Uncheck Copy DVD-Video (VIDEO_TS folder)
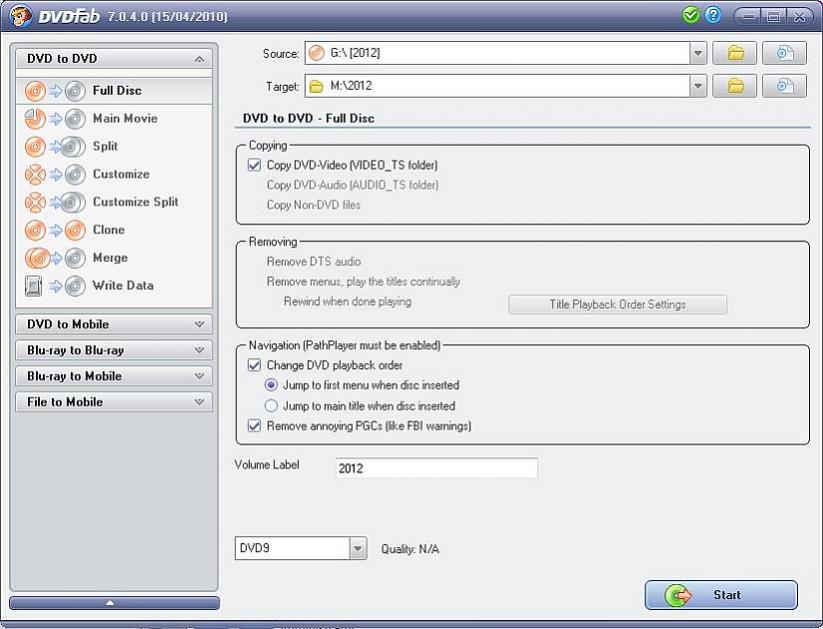This screenshot has height=629, width=823. (x=254, y=165)
